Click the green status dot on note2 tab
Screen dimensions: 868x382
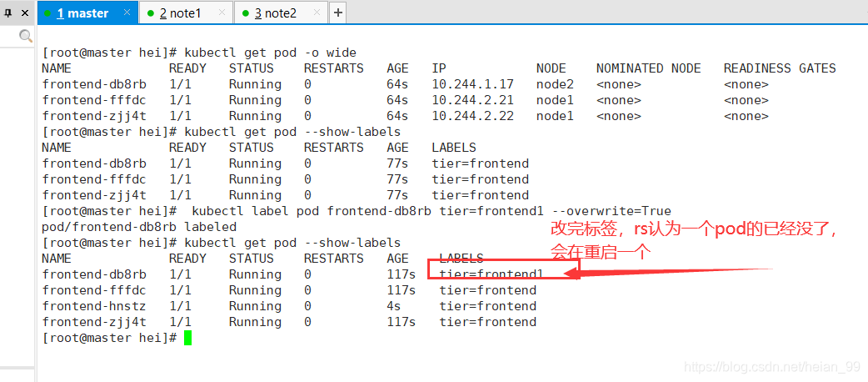tap(245, 13)
